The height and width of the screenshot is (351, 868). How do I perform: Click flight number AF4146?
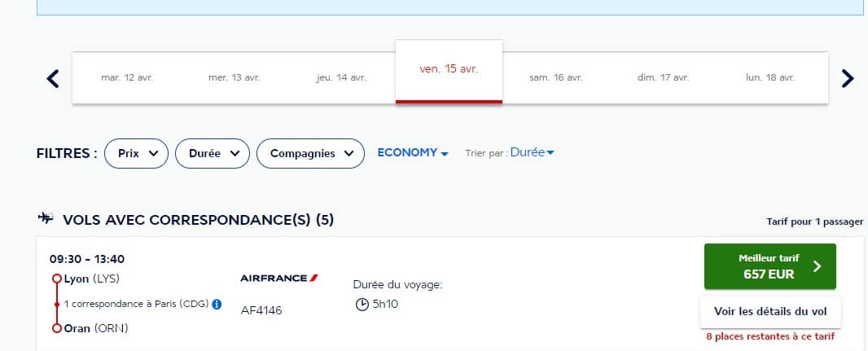(261, 310)
